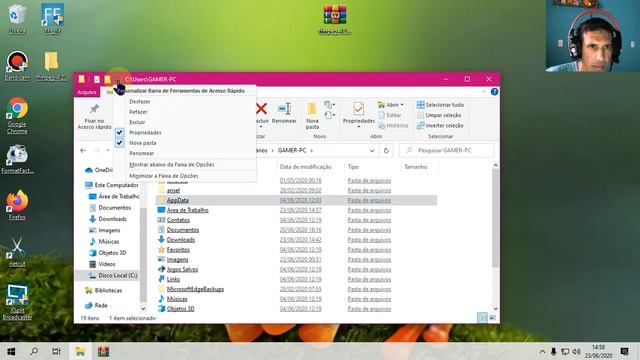Pin folder using Fixar no Acesso rápido

[94, 116]
